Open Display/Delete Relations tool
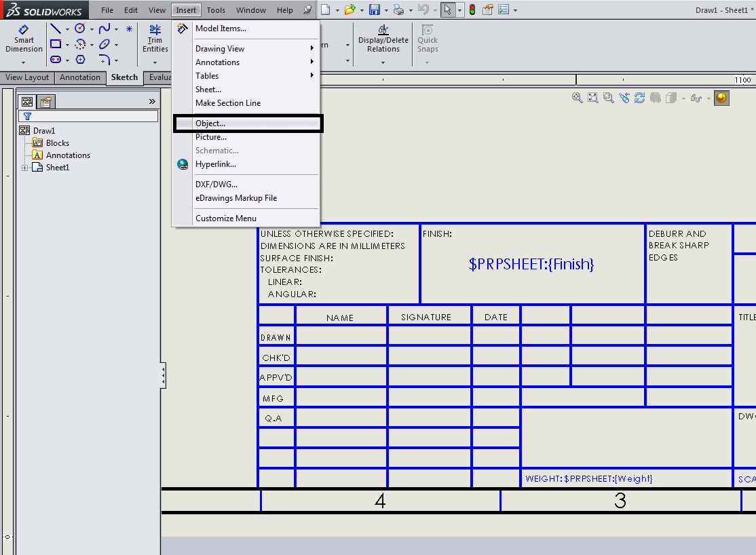This screenshot has height=555, width=756. pos(383,39)
